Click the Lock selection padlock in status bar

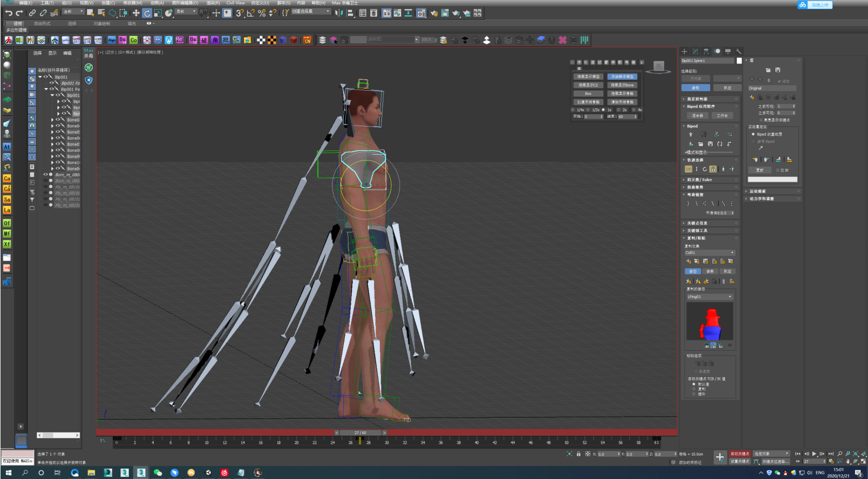click(x=578, y=454)
